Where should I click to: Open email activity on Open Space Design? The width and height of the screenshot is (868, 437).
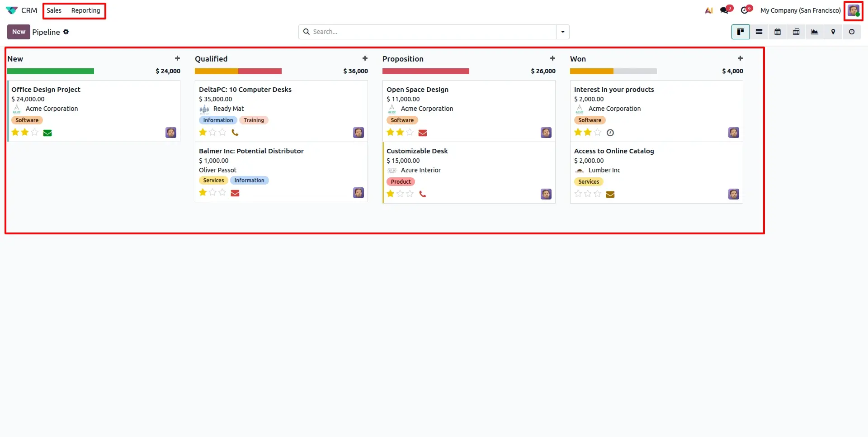tap(423, 133)
